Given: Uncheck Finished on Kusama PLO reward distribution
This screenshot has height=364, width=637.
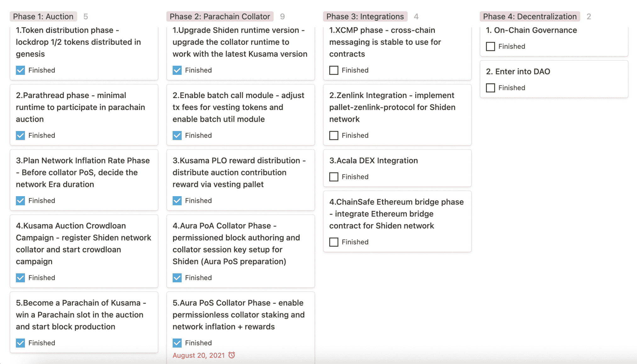Looking at the screenshot, I should [x=177, y=201].
